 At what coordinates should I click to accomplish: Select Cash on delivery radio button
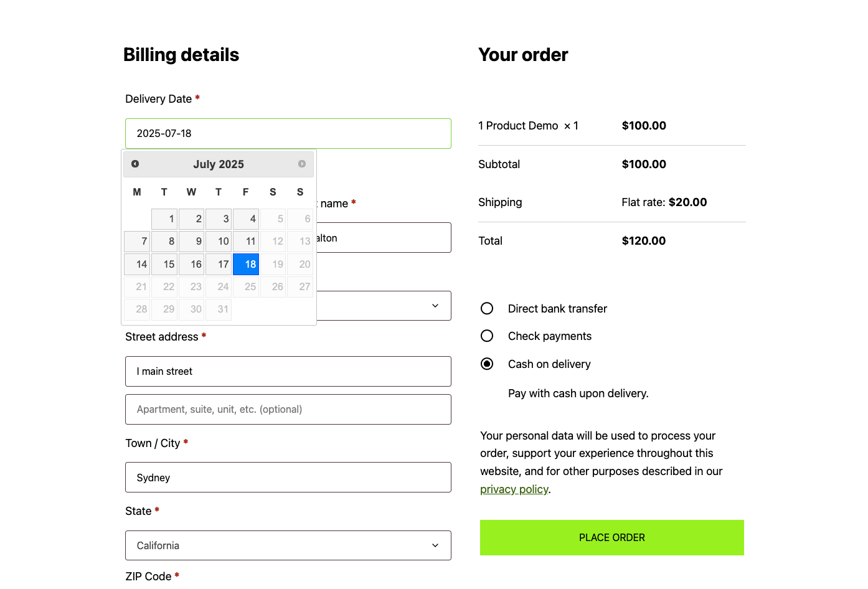tap(487, 364)
